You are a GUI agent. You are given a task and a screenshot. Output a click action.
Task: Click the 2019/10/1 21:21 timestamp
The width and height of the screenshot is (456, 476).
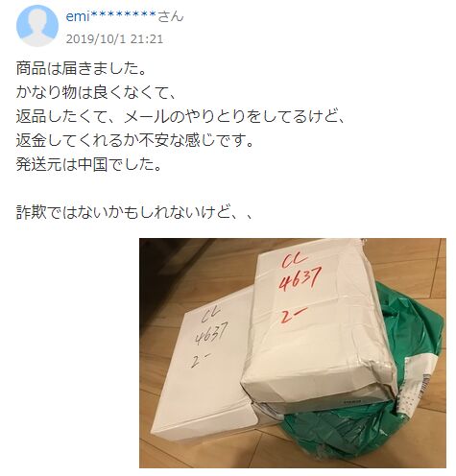coord(114,39)
